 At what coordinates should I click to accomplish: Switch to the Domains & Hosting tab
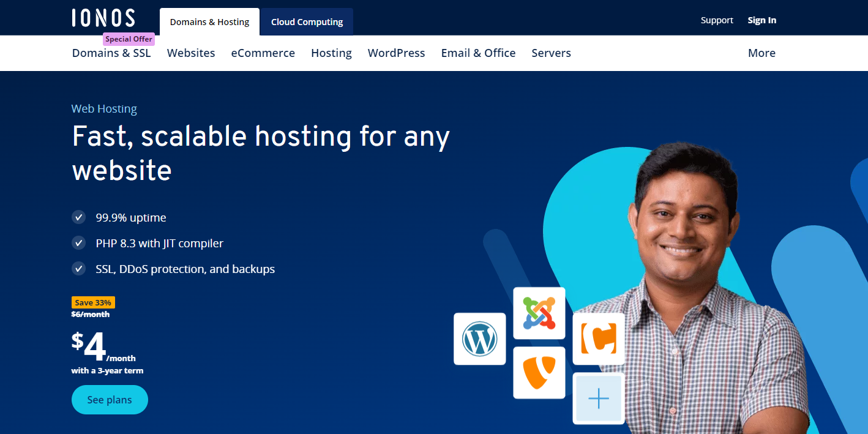click(x=209, y=22)
